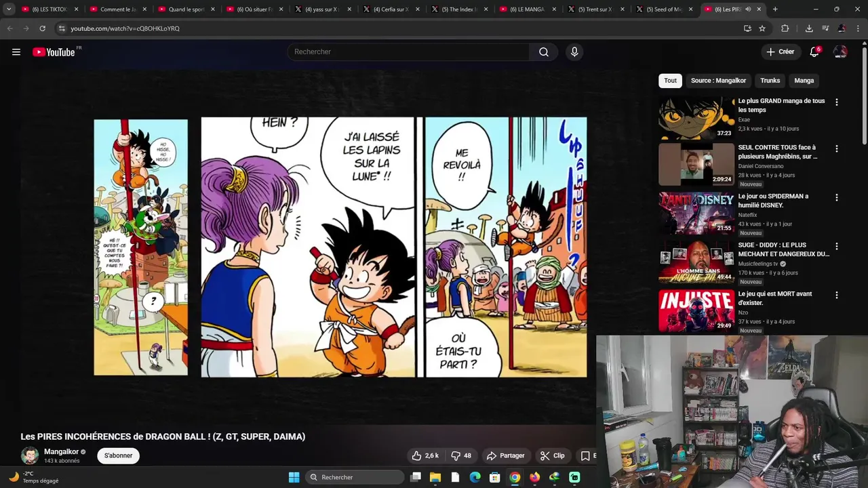Click the Chrome address bar URL

tap(125, 28)
